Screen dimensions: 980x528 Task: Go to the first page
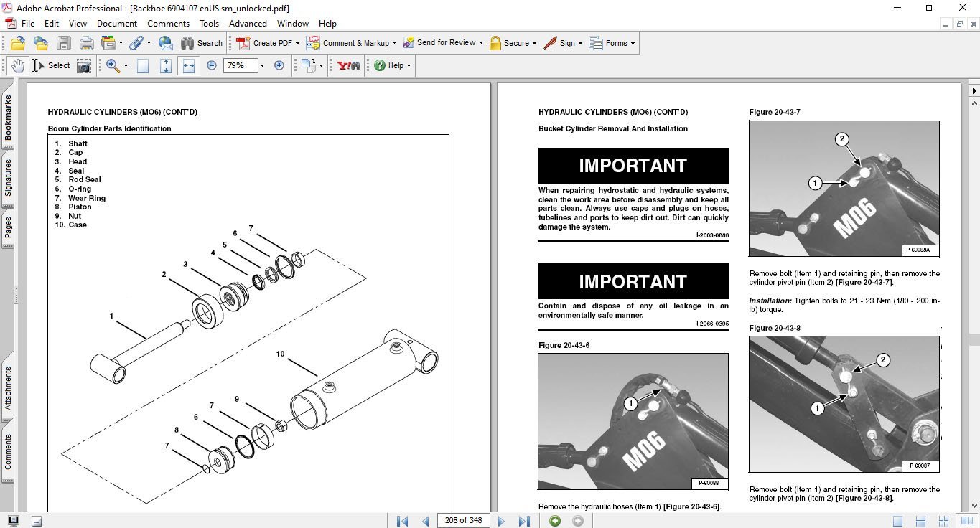(x=402, y=521)
